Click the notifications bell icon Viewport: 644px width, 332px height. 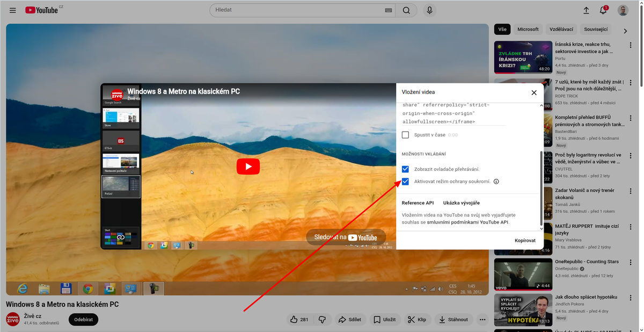[602, 10]
